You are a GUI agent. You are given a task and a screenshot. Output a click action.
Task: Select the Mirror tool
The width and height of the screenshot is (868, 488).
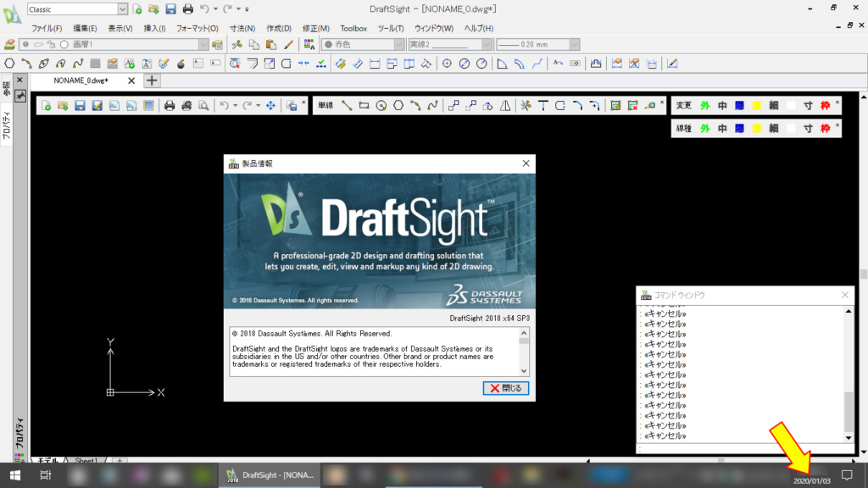pos(505,105)
